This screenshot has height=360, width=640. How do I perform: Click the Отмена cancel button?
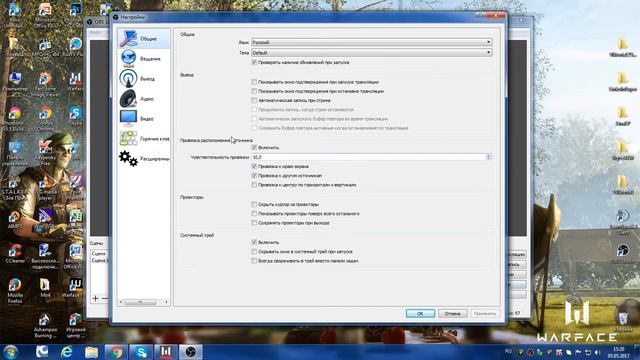click(x=452, y=313)
